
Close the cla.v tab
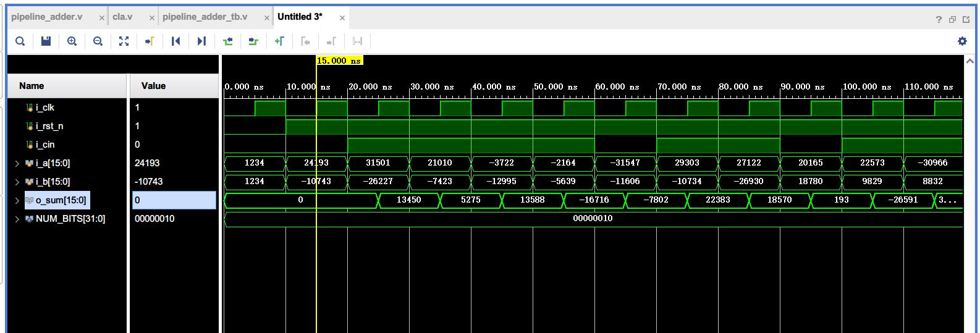[x=151, y=18]
